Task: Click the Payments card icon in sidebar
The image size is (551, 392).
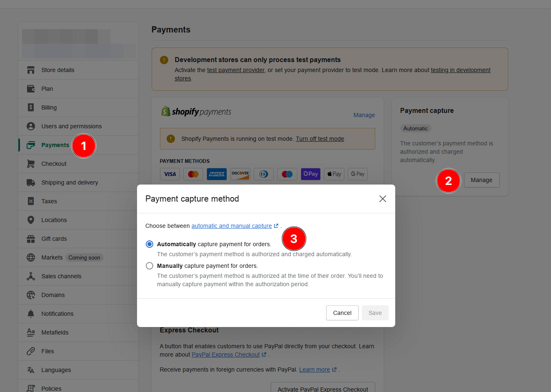Action: (x=31, y=145)
